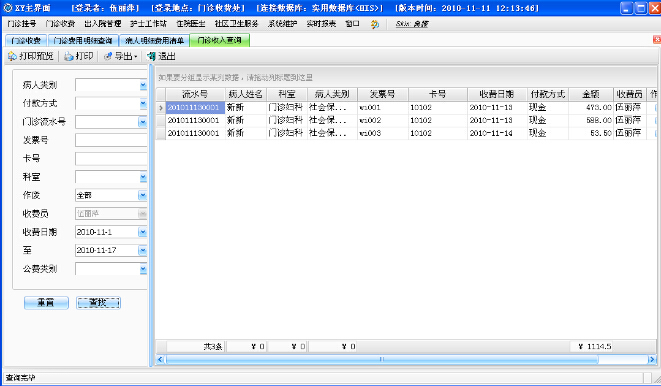Click the total amount ¥ 1114.5 footer

point(591,346)
